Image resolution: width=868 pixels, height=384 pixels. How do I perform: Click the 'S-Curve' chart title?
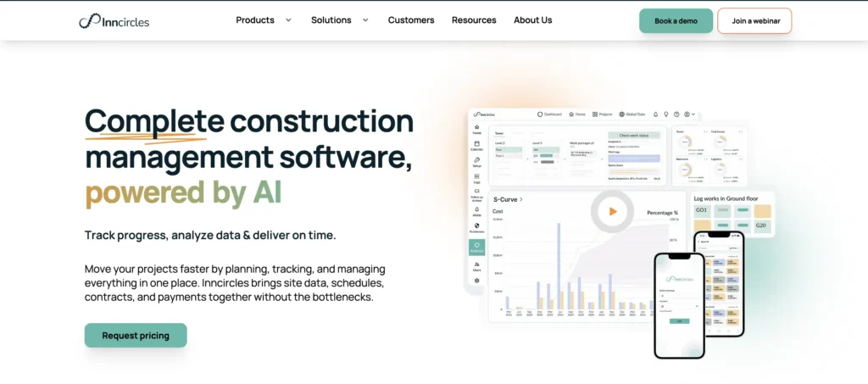point(504,199)
